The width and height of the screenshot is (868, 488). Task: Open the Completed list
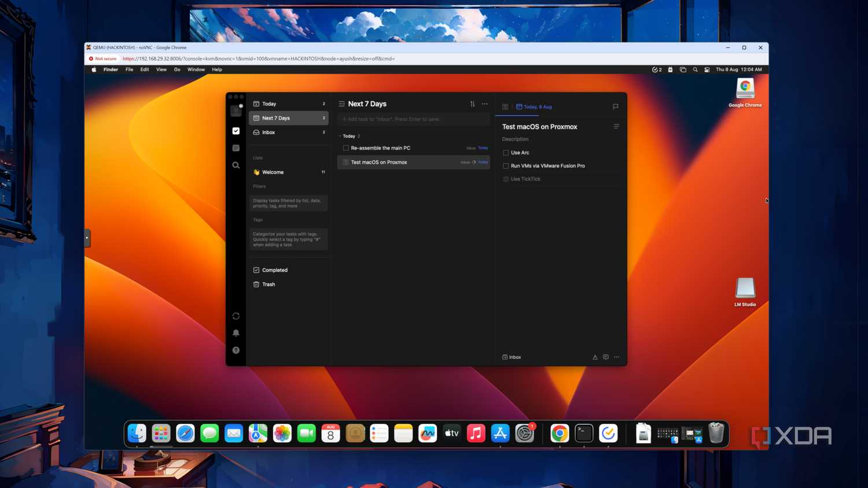289,270
